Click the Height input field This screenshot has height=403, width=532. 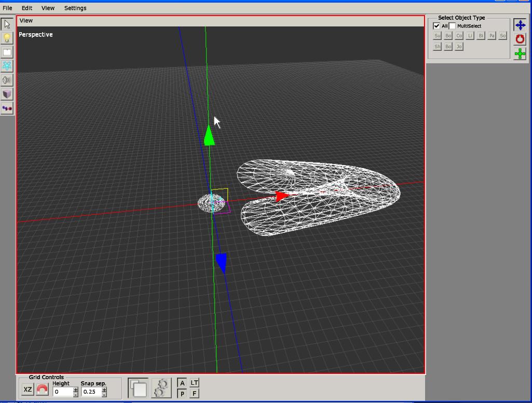[63, 392]
